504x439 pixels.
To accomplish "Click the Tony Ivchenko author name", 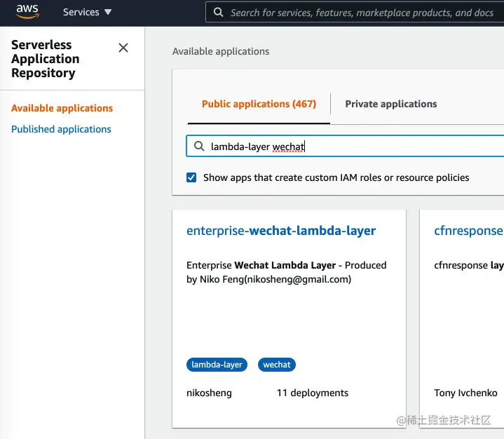I will coord(465,393).
